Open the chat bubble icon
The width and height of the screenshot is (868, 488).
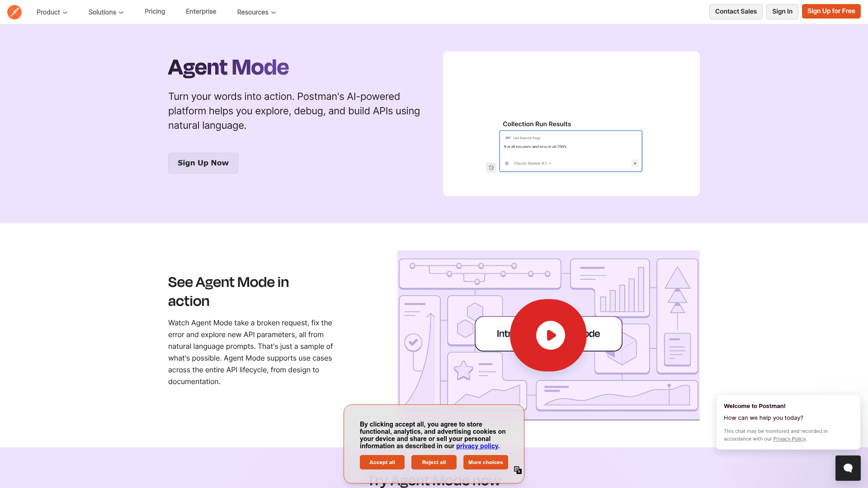[848, 468]
